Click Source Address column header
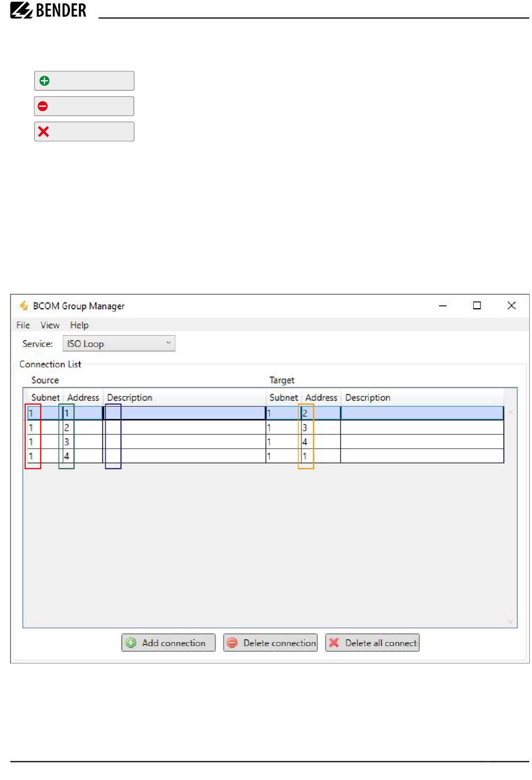 pyautogui.click(x=83, y=397)
